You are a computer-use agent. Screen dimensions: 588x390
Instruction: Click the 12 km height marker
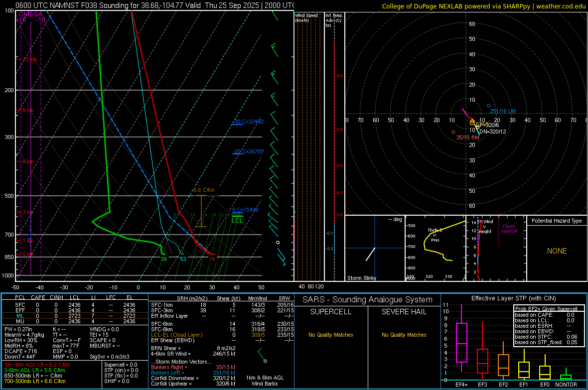pyautogui.click(x=29, y=59)
